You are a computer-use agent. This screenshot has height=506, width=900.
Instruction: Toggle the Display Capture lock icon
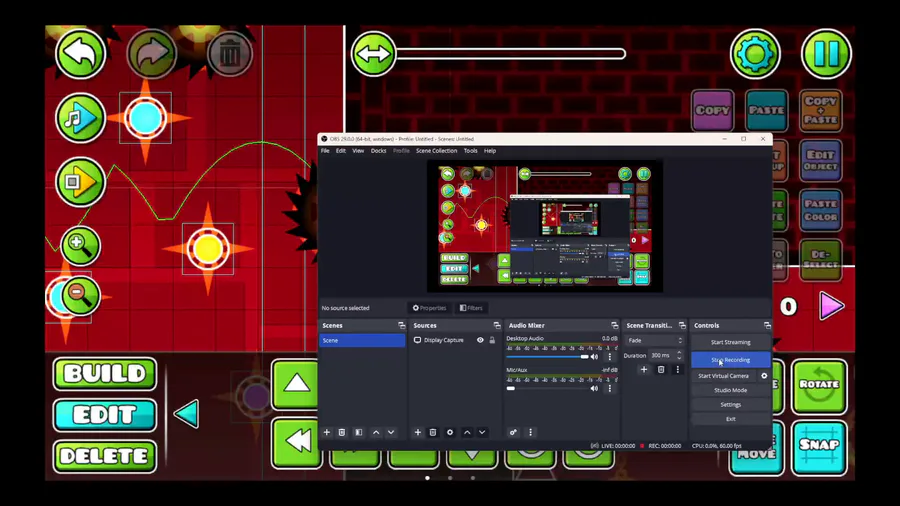[x=492, y=340]
